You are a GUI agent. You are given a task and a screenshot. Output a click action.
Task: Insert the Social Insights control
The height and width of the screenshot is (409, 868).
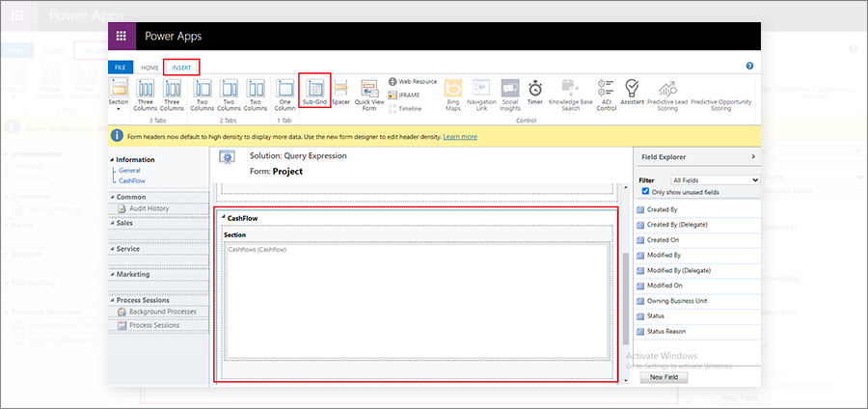pyautogui.click(x=510, y=95)
